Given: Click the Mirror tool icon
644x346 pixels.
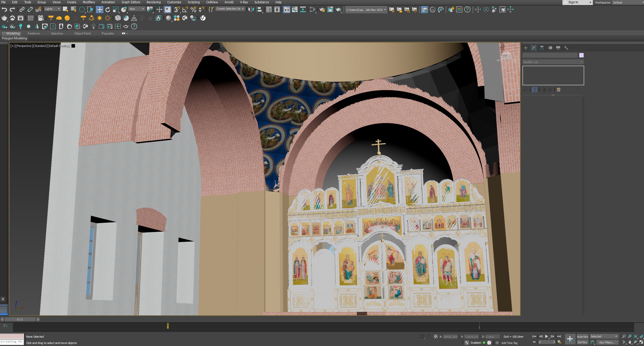Looking at the screenshot, I should 251,10.
